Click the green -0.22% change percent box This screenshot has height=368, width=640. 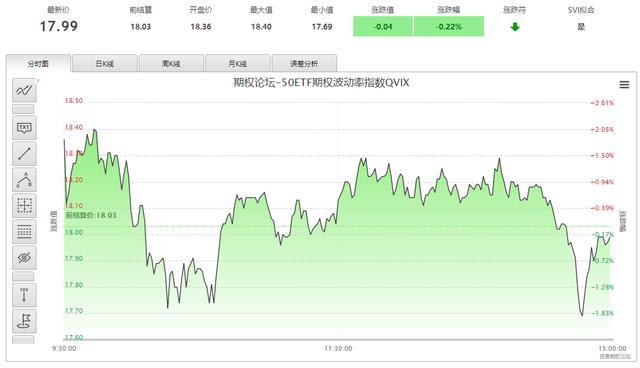tap(449, 27)
